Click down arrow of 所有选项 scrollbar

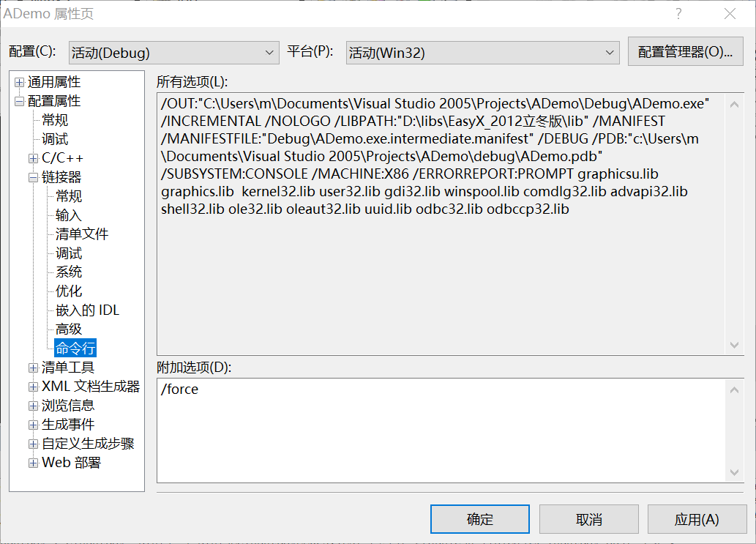coord(735,345)
